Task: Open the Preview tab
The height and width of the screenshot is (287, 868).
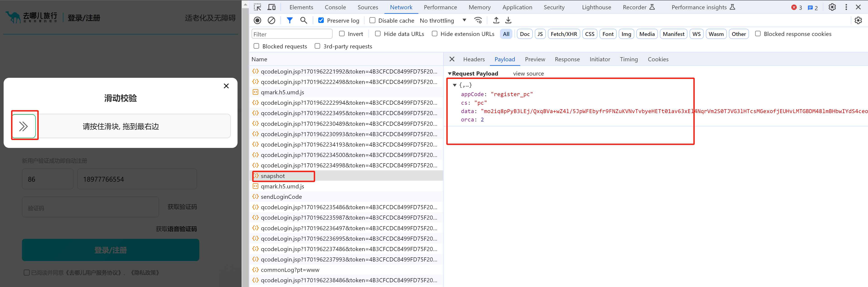Action: point(535,59)
